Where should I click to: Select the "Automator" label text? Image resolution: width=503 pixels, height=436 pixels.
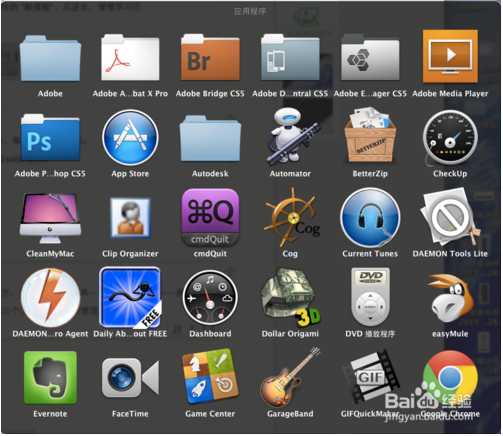click(x=290, y=174)
